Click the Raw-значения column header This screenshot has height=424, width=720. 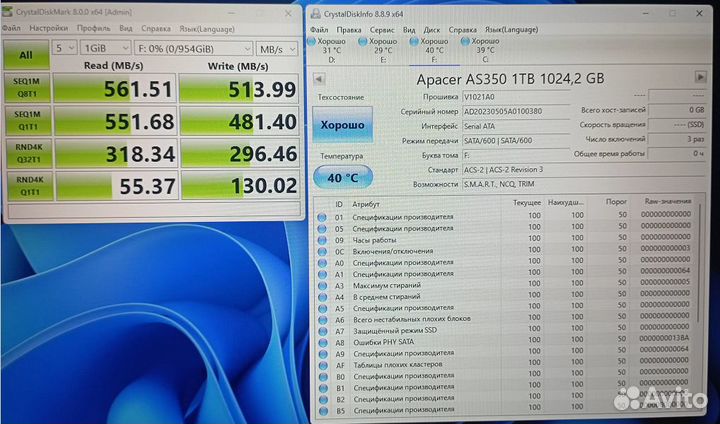(x=668, y=201)
